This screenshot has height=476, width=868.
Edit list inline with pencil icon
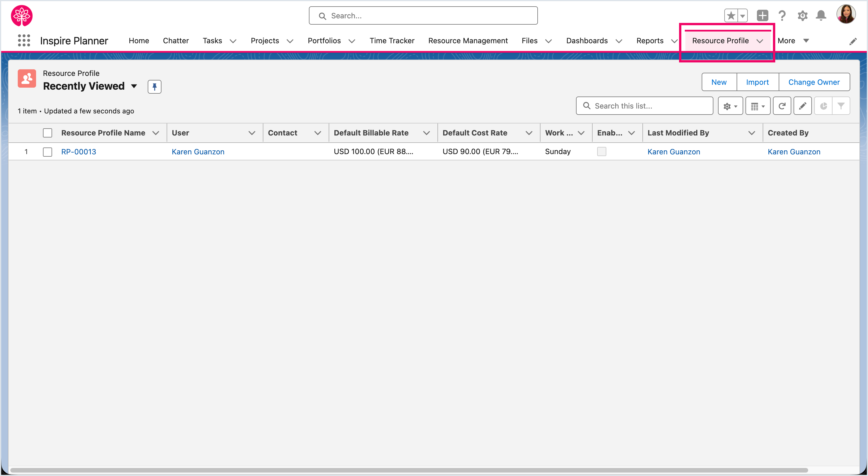802,106
